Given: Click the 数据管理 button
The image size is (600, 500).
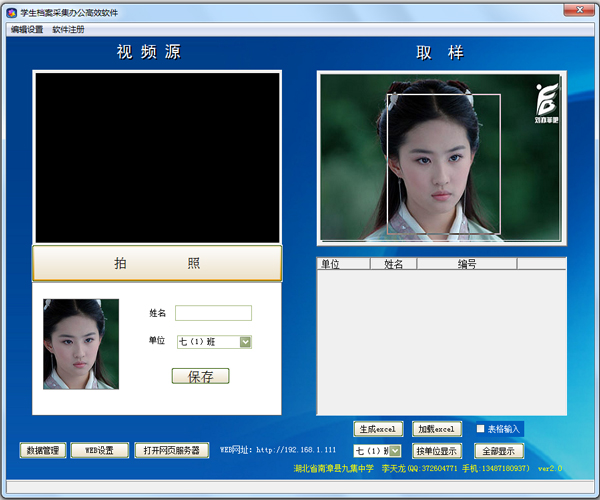Looking at the screenshot, I should [x=42, y=450].
